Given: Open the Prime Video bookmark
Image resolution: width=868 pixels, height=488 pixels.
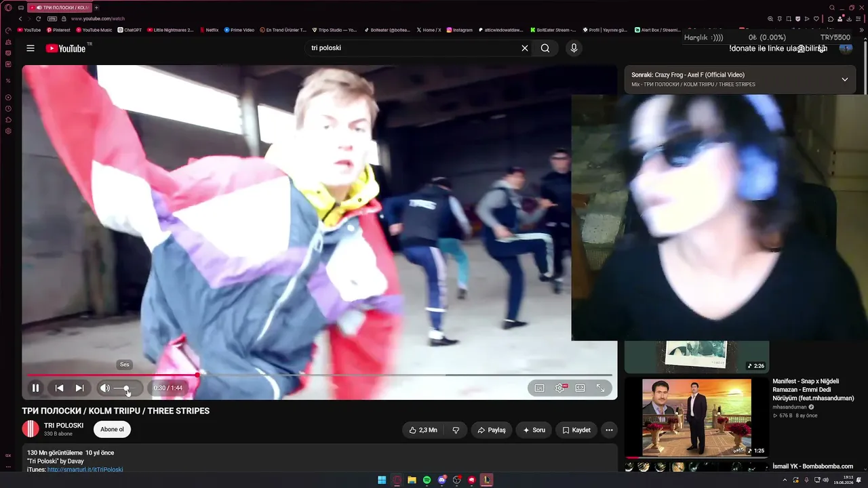Looking at the screenshot, I should coord(239,30).
